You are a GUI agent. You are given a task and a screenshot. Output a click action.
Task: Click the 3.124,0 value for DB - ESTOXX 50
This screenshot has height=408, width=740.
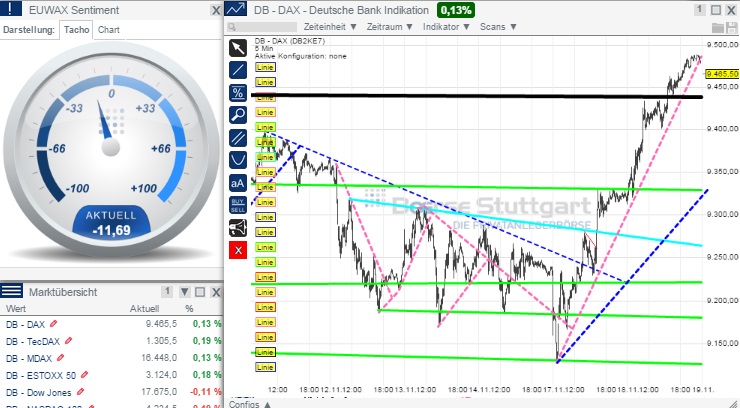tap(161, 375)
